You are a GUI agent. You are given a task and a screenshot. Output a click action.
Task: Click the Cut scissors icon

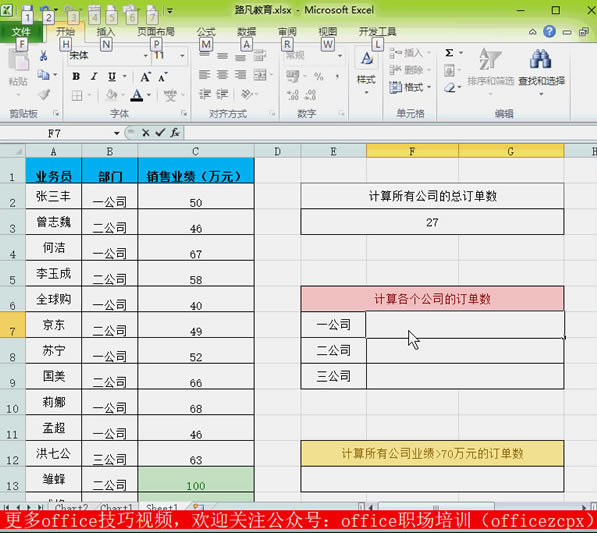click(x=43, y=56)
